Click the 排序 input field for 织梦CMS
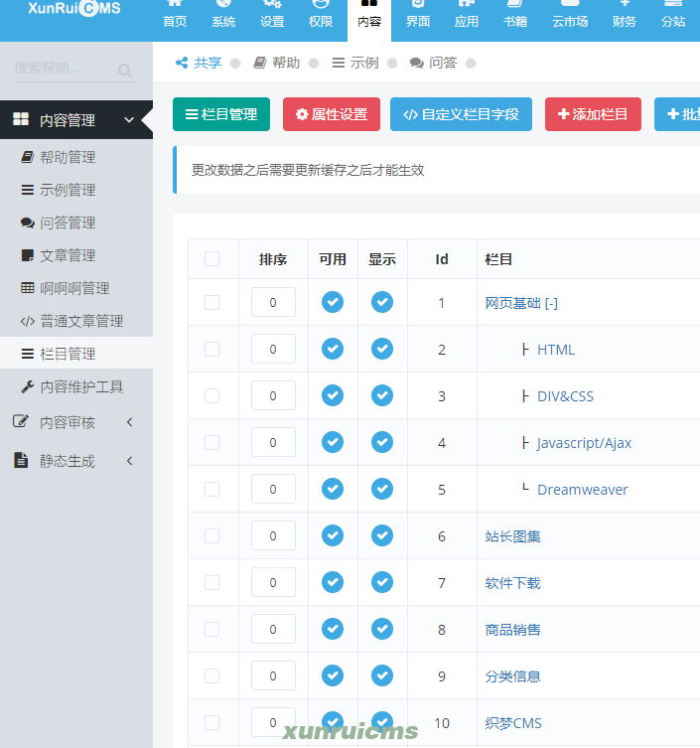The width and height of the screenshot is (700, 748). pos(273,722)
